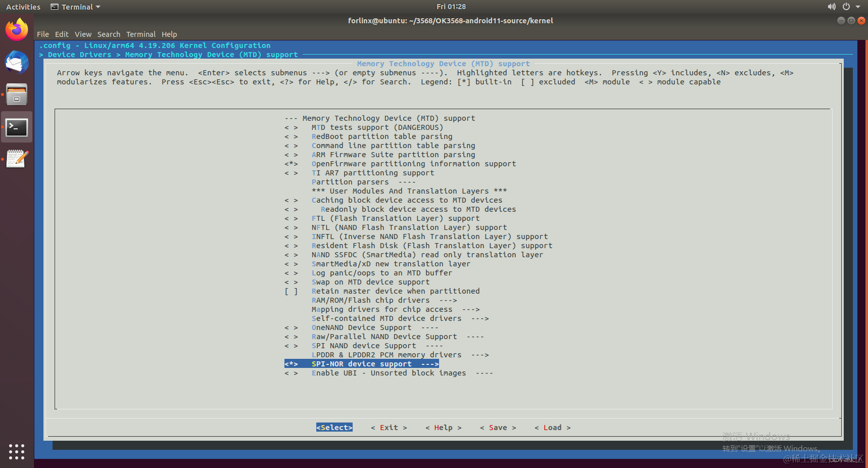
Task: Toggle TI AR7 partitioning support
Action: click(x=359, y=173)
